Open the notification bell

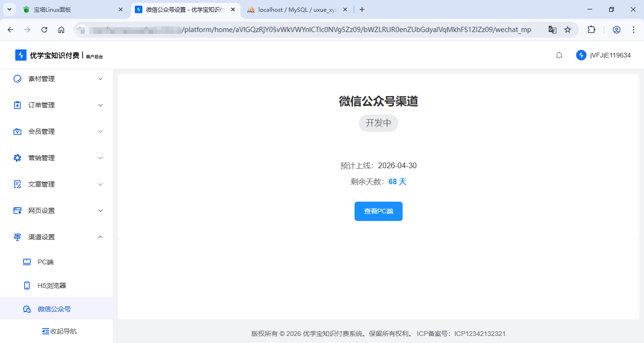tap(559, 55)
